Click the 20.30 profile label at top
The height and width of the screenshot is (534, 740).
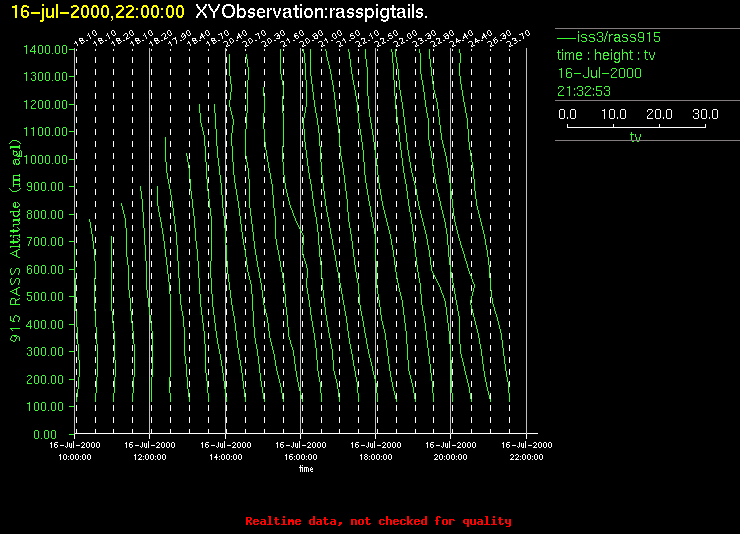[x=274, y=38]
